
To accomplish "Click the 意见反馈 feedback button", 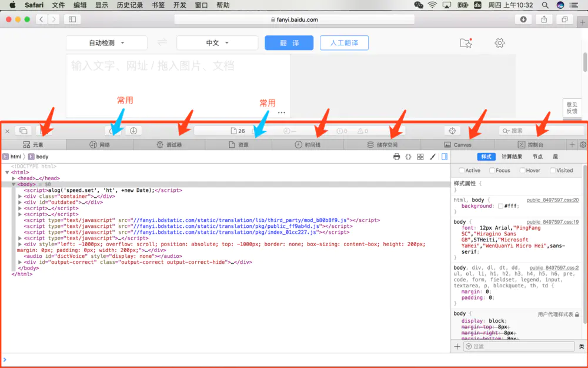I will coord(572,108).
